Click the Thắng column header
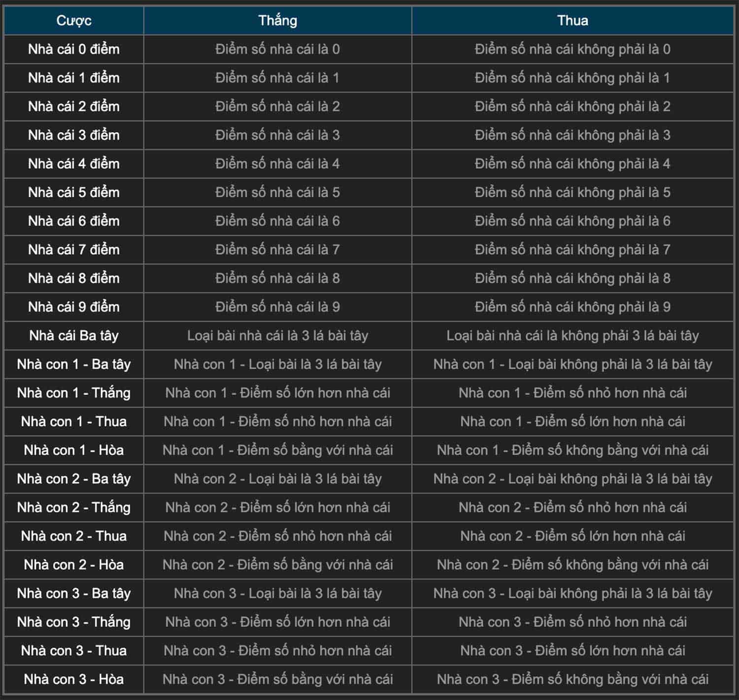This screenshot has width=739, height=700. point(277,20)
